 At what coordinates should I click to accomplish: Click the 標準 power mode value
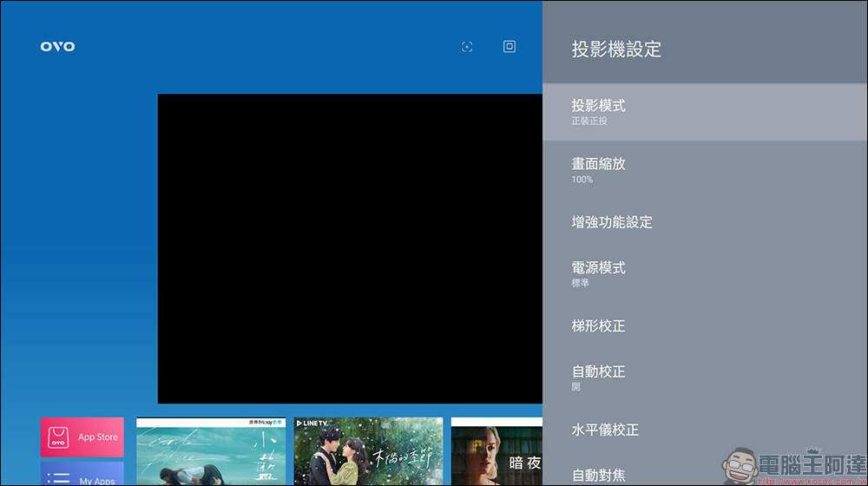[x=580, y=283]
